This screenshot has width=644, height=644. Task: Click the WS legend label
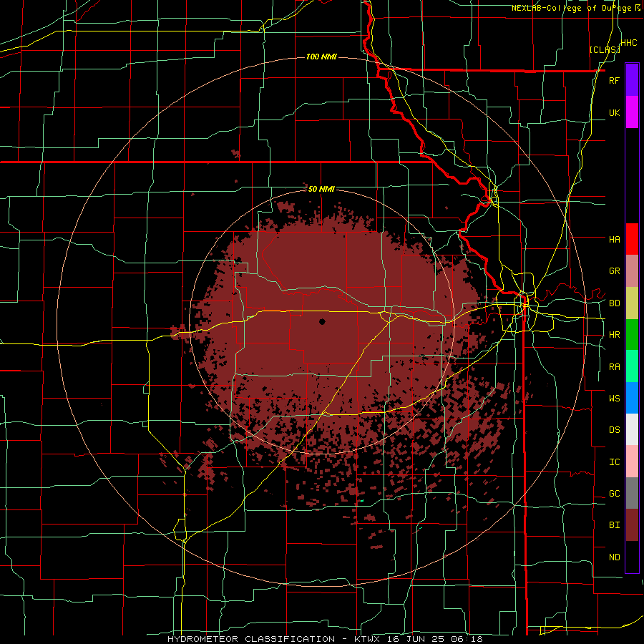click(614, 399)
